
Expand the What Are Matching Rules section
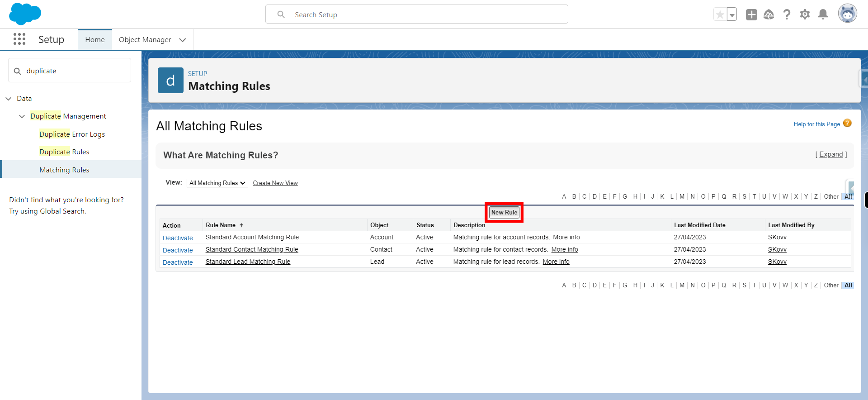(831, 154)
